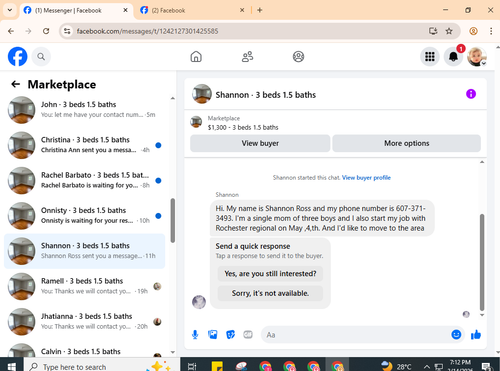Click the Facebook logo icon

pos(18,56)
